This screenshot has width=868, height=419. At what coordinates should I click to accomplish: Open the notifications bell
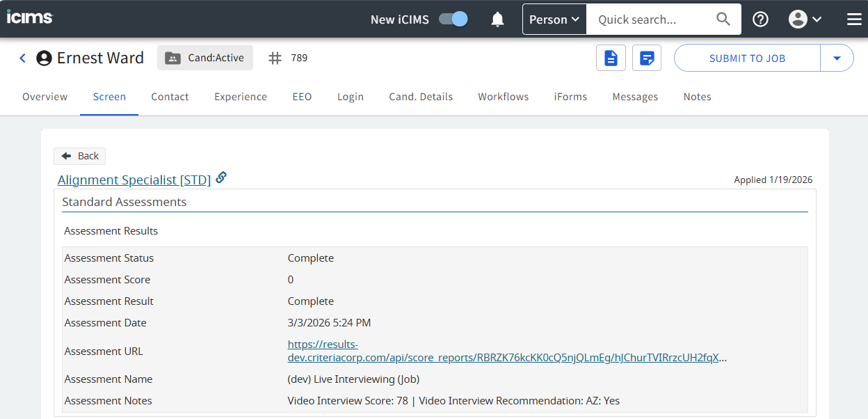point(497,19)
